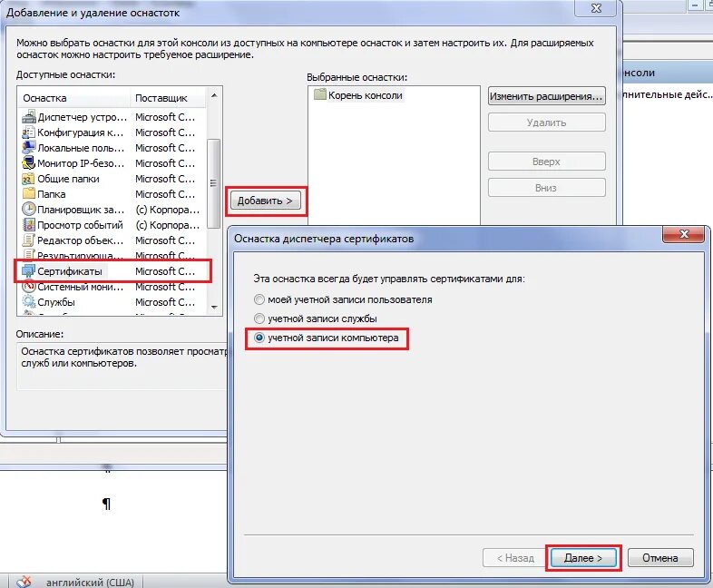Select Корень консоли folder icon
713x588 pixels.
pos(320,94)
